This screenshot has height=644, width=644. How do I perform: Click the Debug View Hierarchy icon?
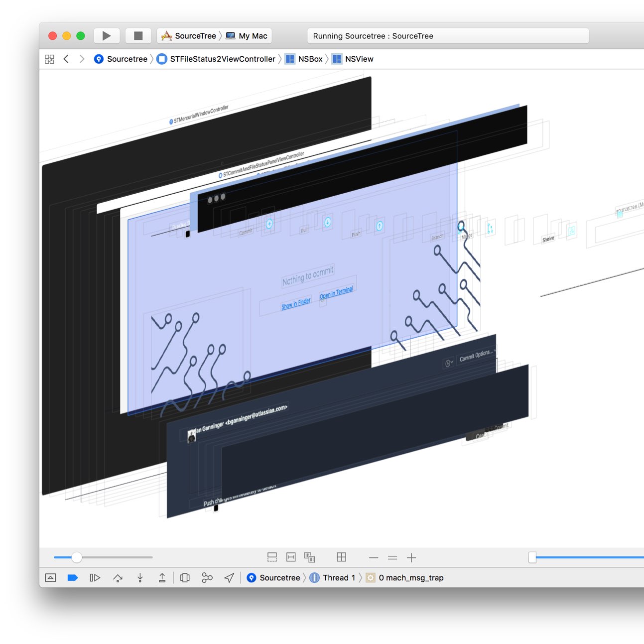click(185, 578)
